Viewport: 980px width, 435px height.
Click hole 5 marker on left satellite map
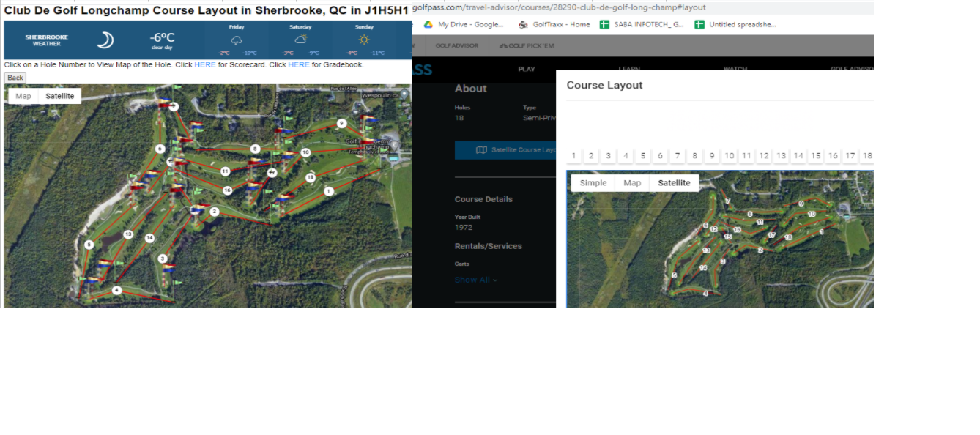89,245
